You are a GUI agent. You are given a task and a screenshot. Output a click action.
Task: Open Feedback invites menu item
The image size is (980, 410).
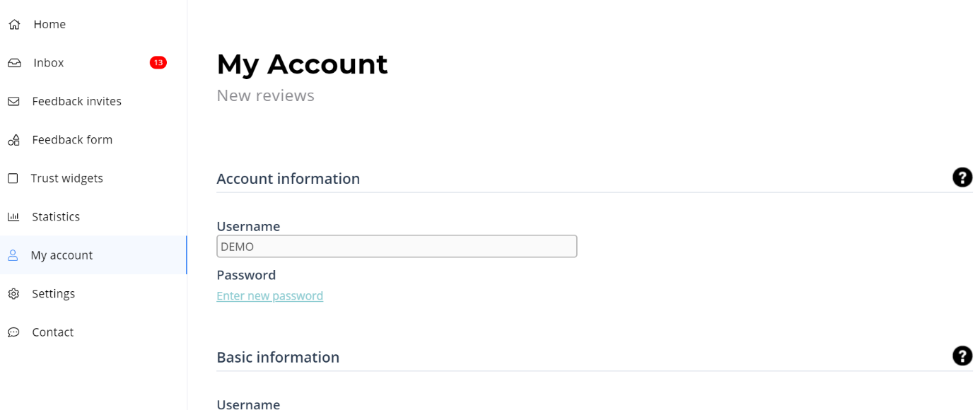point(76,102)
